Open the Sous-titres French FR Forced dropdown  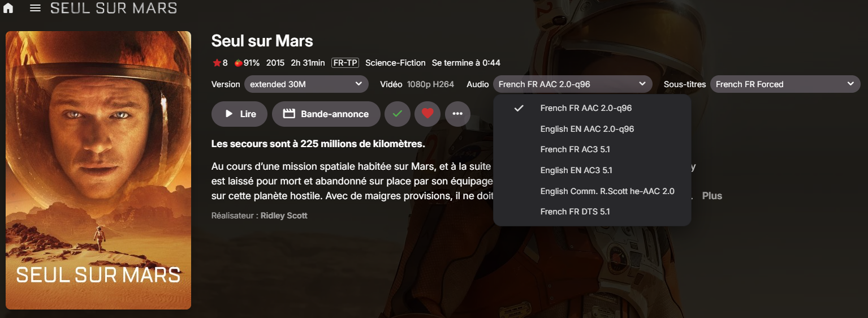[x=785, y=84]
